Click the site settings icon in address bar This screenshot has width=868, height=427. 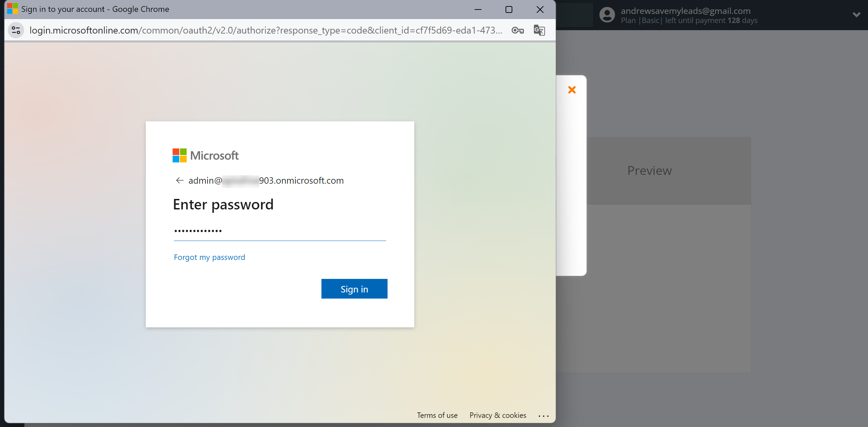(16, 30)
